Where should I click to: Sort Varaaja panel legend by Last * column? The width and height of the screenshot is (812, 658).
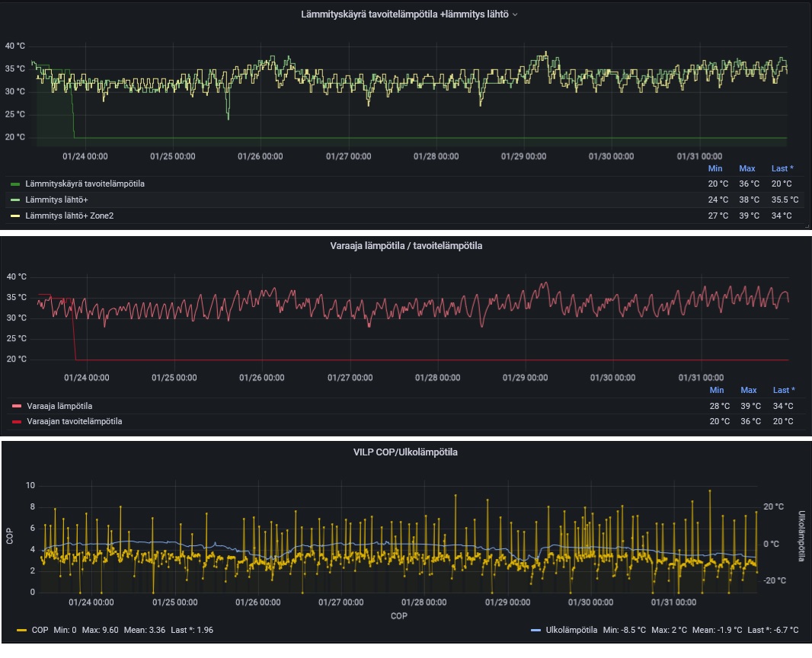784,390
